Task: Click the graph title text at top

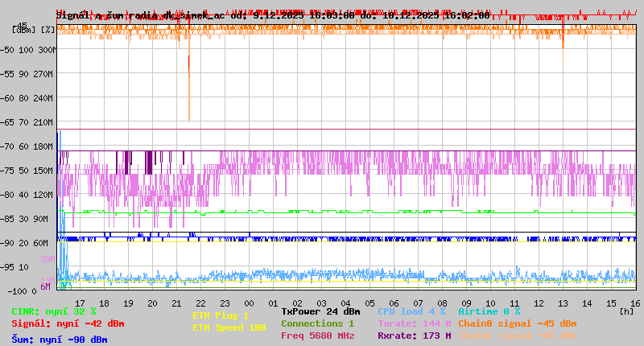Action: [x=272, y=14]
